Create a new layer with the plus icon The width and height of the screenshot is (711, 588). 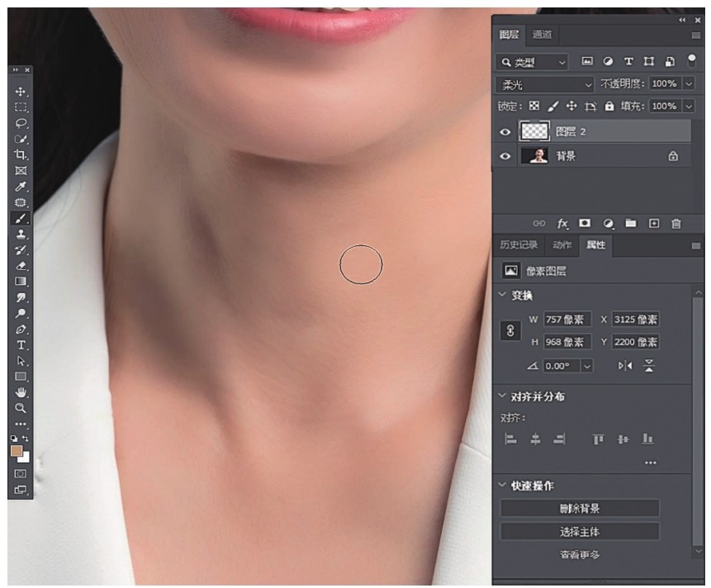653,223
